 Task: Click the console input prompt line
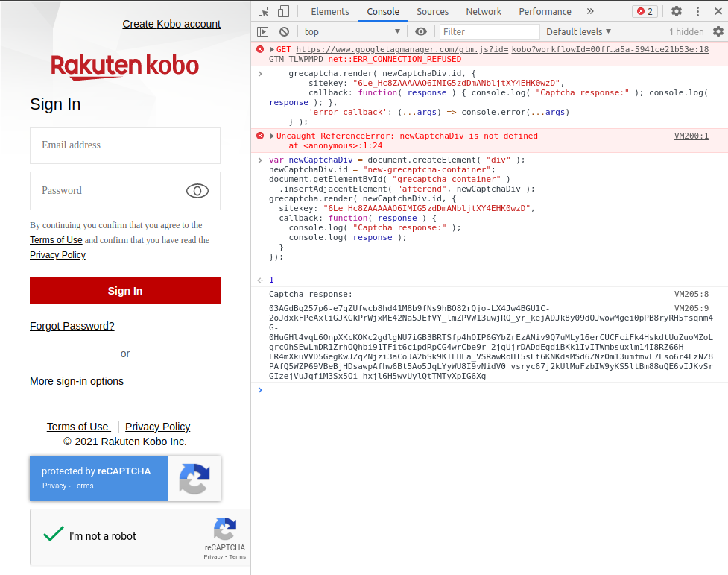click(490, 390)
